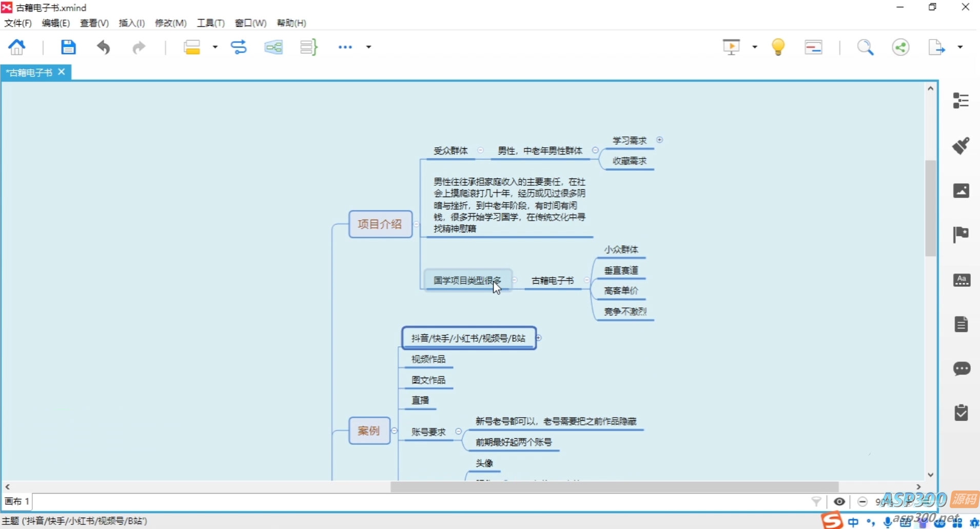
Task: Save the mind map file
Action: point(68,47)
